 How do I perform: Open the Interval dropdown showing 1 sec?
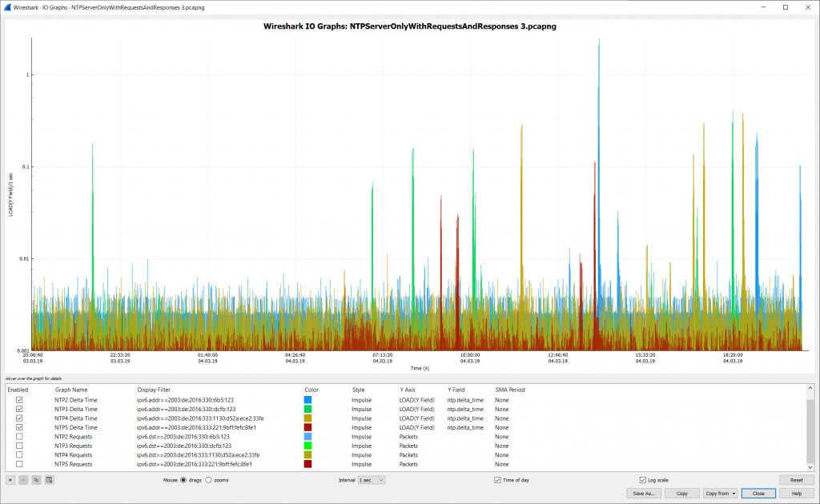pos(372,480)
